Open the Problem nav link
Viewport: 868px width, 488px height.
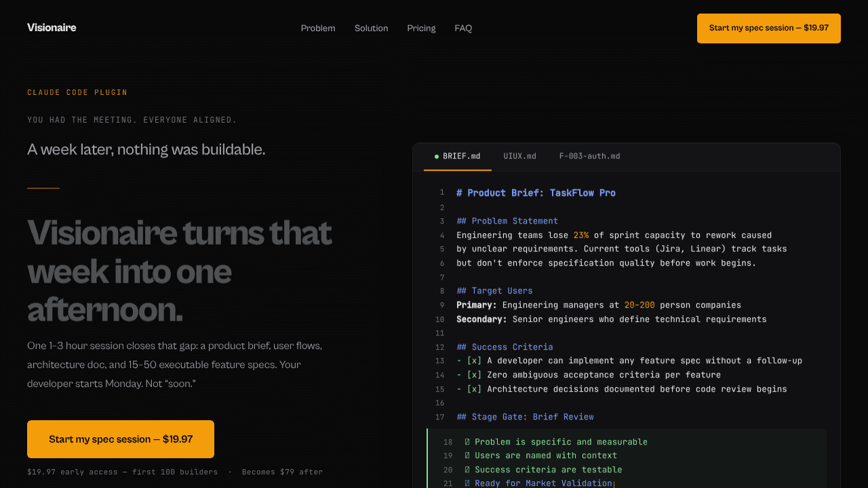(318, 28)
